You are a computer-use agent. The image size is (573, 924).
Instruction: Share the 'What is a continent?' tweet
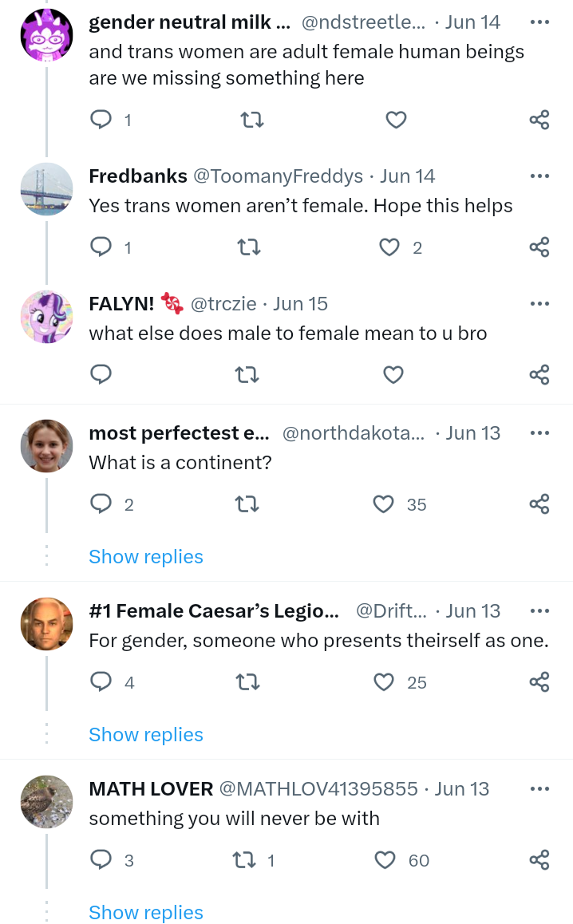click(x=539, y=504)
